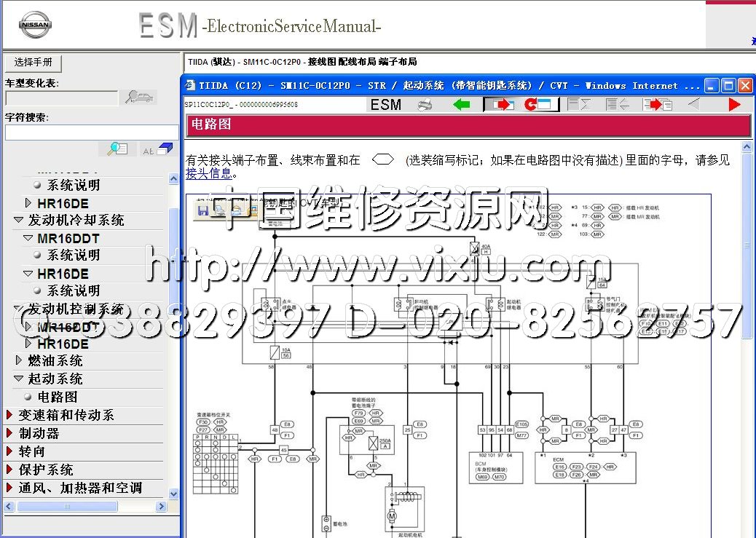This screenshot has height=538, width=756.
Task: Click the tree's horizontal scroll right arrow
Action: pos(162,506)
